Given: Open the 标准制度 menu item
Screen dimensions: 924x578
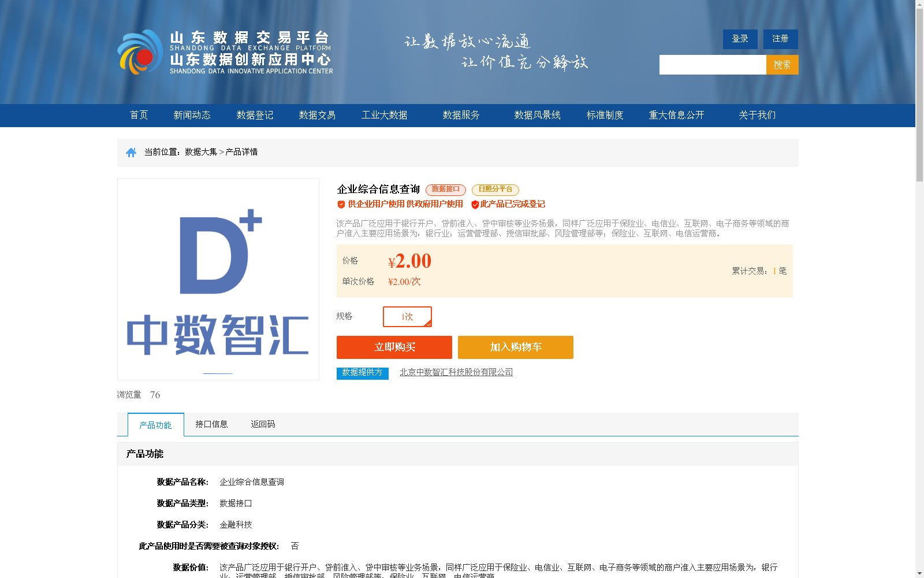Looking at the screenshot, I should tap(605, 115).
